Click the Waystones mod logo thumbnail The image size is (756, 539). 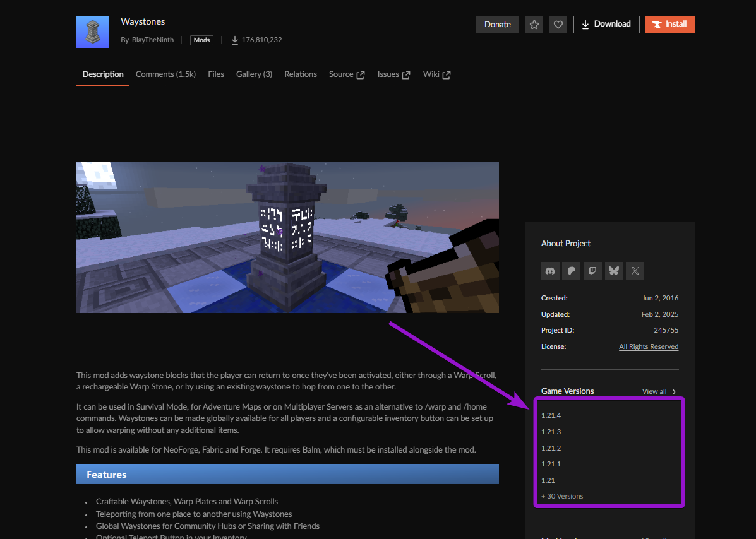point(93,32)
